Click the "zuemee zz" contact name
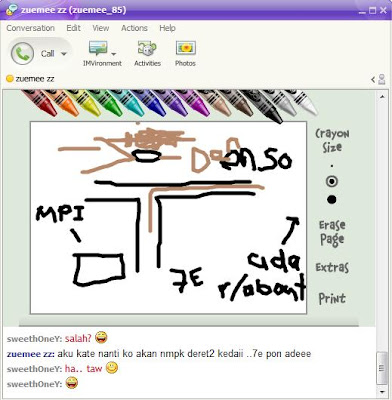 click(x=35, y=79)
